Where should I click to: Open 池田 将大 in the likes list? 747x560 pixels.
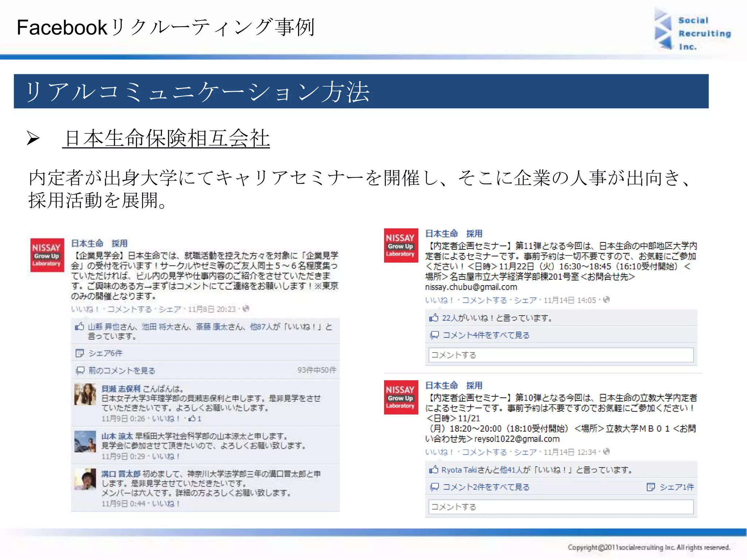(x=158, y=327)
